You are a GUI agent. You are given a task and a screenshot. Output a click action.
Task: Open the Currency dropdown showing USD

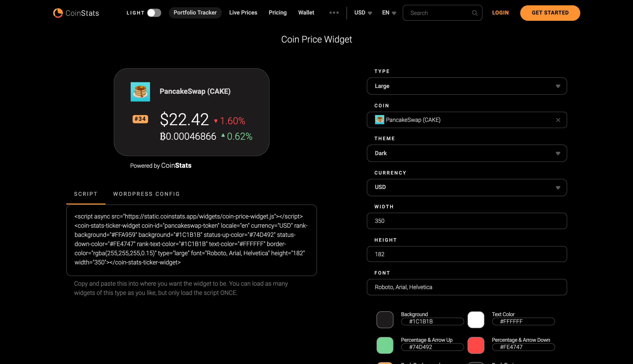467,188
